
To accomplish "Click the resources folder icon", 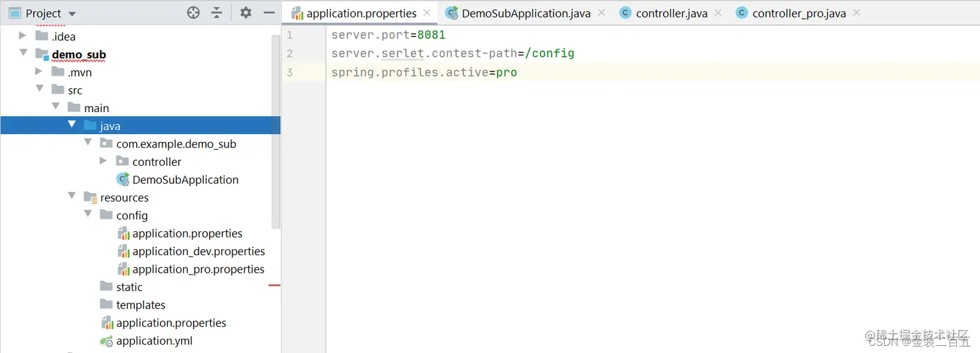I will [x=90, y=197].
